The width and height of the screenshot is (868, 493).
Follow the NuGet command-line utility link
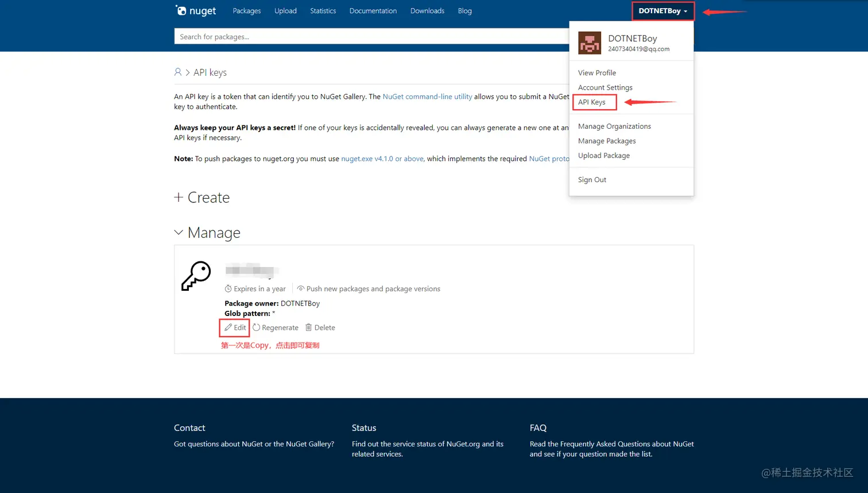point(427,97)
